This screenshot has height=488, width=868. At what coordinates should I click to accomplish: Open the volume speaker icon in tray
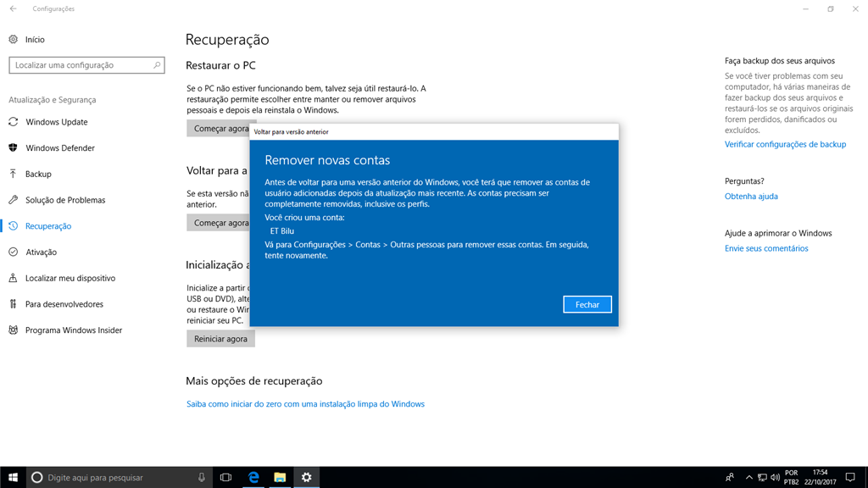click(x=775, y=478)
